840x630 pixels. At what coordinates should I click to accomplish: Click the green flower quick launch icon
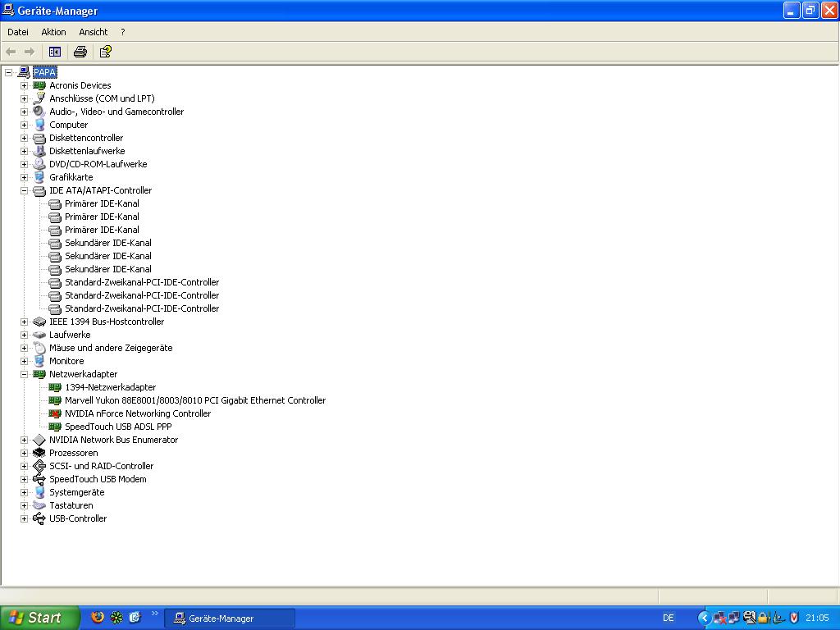click(116, 617)
